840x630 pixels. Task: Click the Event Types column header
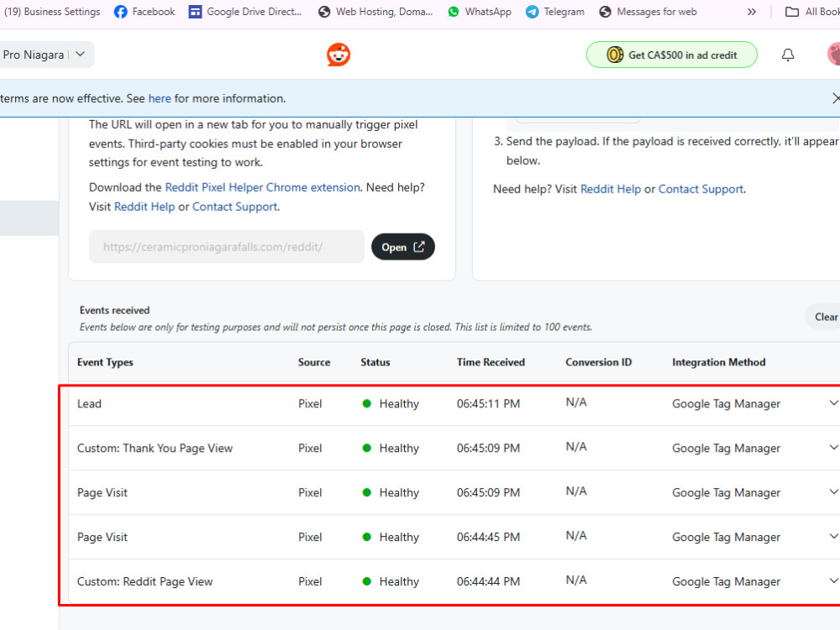(x=105, y=363)
